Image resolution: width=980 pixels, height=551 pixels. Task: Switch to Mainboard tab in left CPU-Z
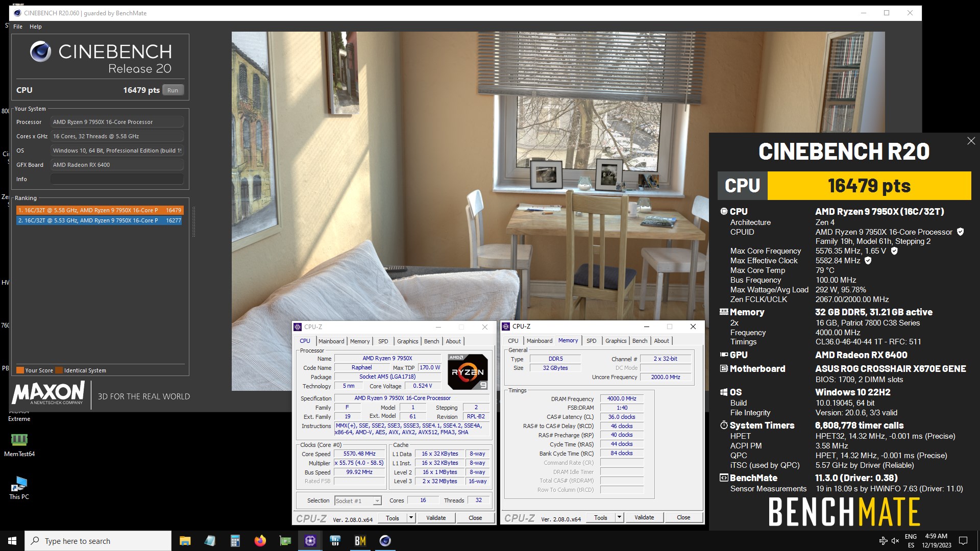tap(331, 341)
